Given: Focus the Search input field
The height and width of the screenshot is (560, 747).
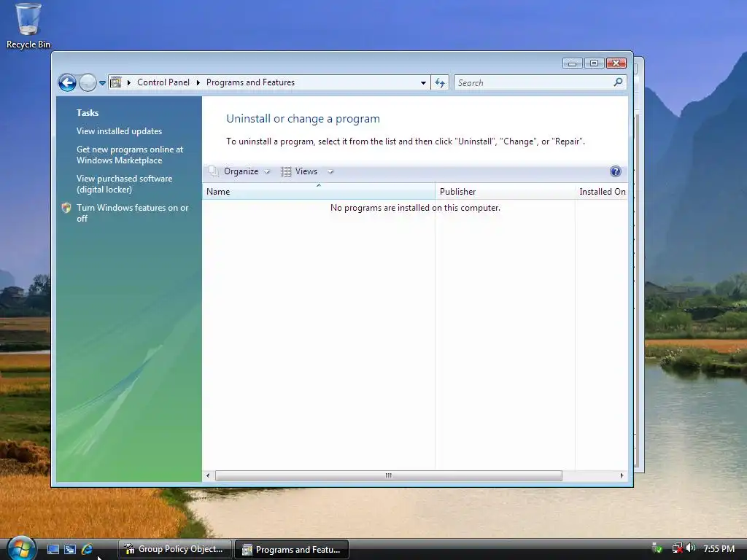Looking at the screenshot, I should (533, 83).
